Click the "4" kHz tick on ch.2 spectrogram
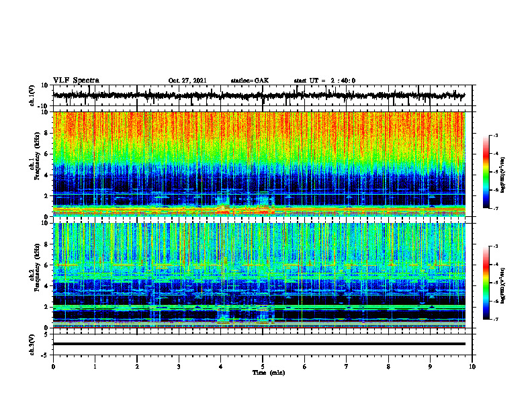This screenshot has width=532, height=411. pyautogui.click(x=48, y=286)
